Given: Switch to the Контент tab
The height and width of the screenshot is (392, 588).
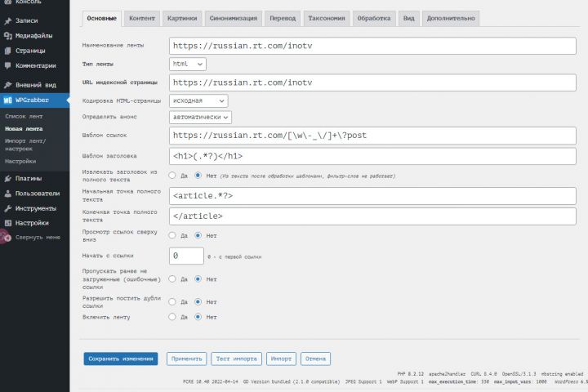Looking at the screenshot, I should (x=142, y=19).
